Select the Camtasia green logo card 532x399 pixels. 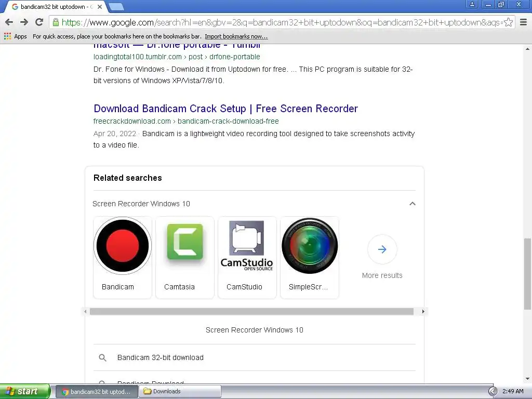click(x=185, y=258)
